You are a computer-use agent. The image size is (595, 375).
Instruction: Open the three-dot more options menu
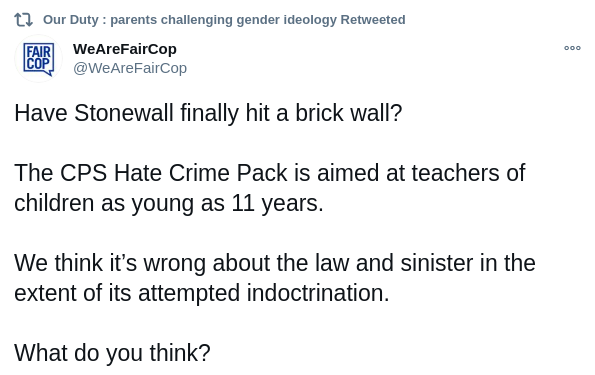coord(572,48)
